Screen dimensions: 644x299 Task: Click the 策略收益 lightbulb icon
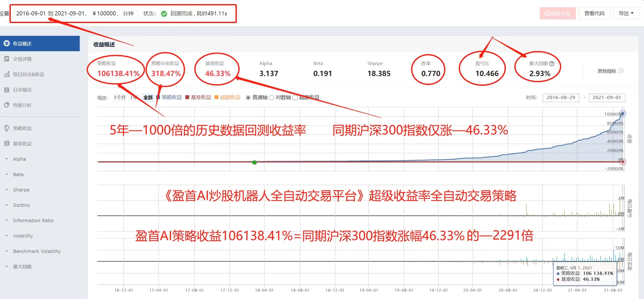(7, 128)
